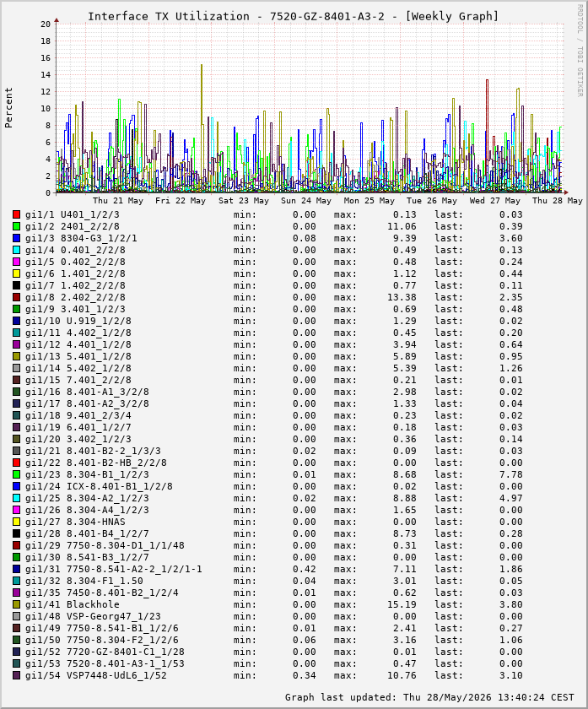
Task: Click the gi1/14 5.402_1/2/8 legend label
Action: click(78, 368)
